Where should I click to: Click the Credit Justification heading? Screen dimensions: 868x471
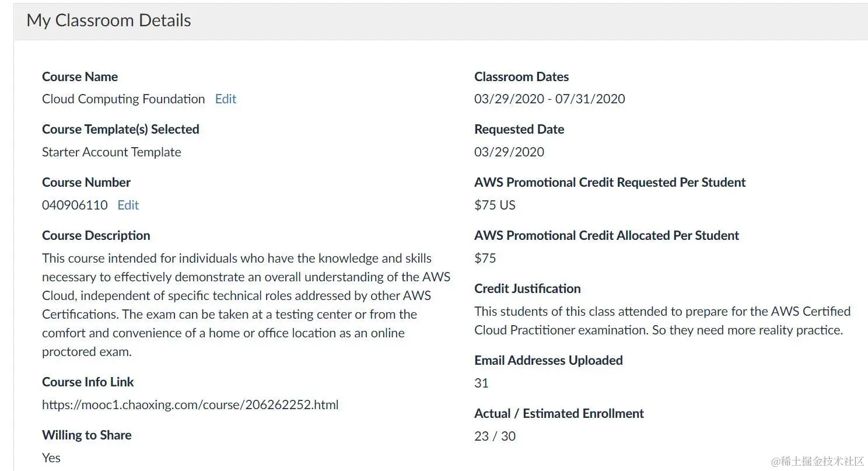527,288
